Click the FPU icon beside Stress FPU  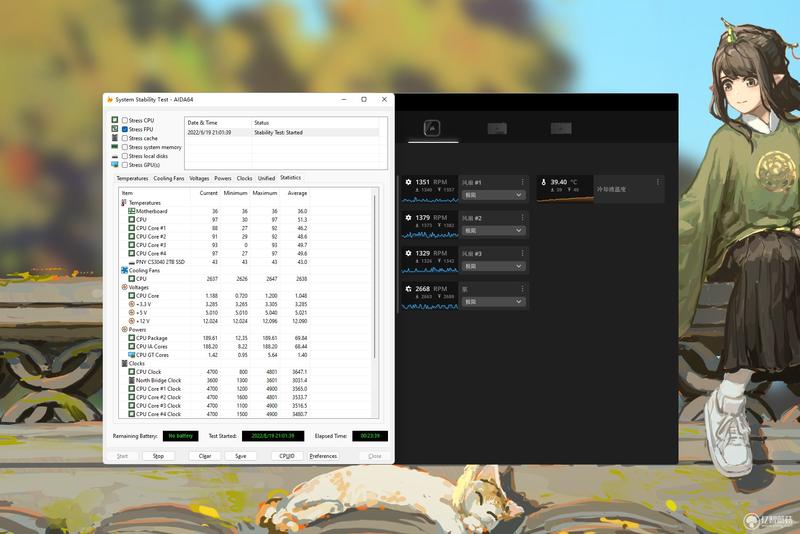[x=115, y=129]
